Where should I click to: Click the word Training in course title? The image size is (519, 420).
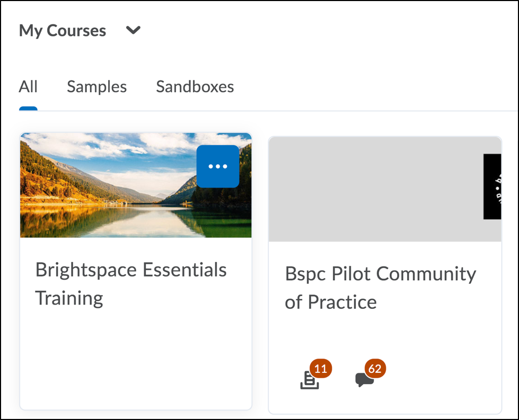click(x=69, y=298)
